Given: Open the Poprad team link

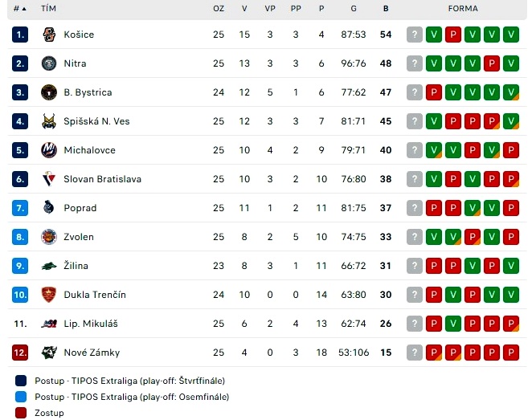Looking at the screenshot, I should [x=80, y=208].
